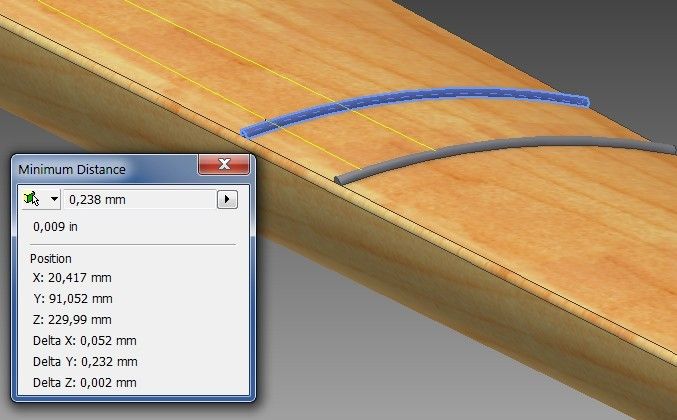The width and height of the screenshot is (677, 420).
Task: Click the Position section label
Action: coord(50,258)
